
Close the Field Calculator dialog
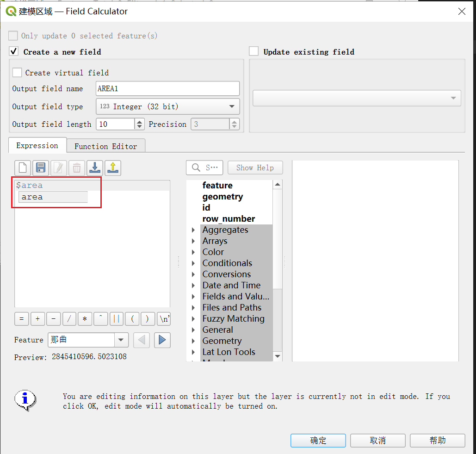462,12
